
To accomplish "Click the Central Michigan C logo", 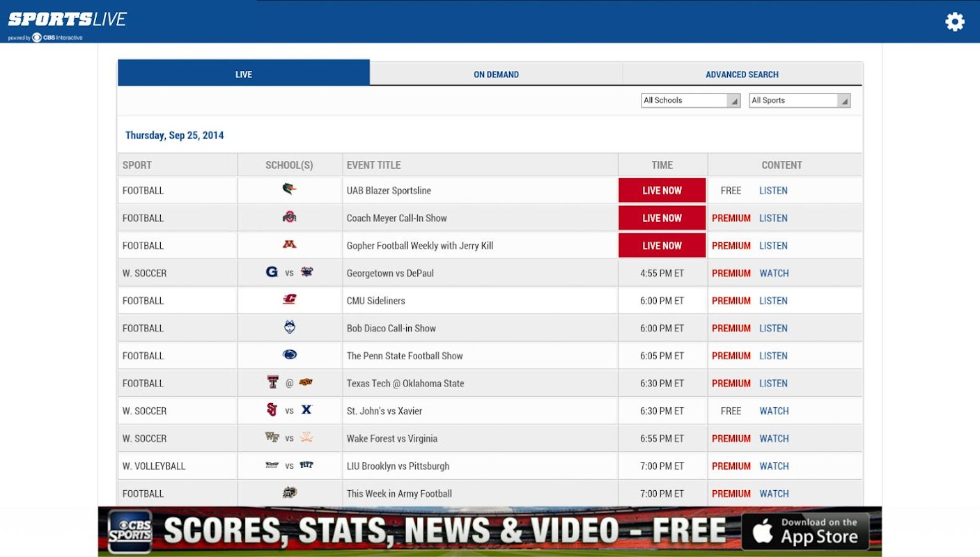I will (x=290, y=299).
